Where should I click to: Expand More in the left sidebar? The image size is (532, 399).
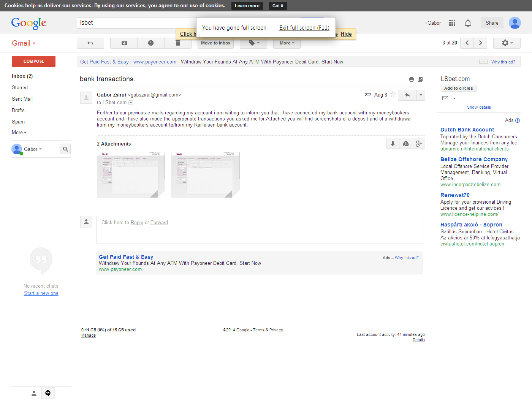[x=19, y=133]
